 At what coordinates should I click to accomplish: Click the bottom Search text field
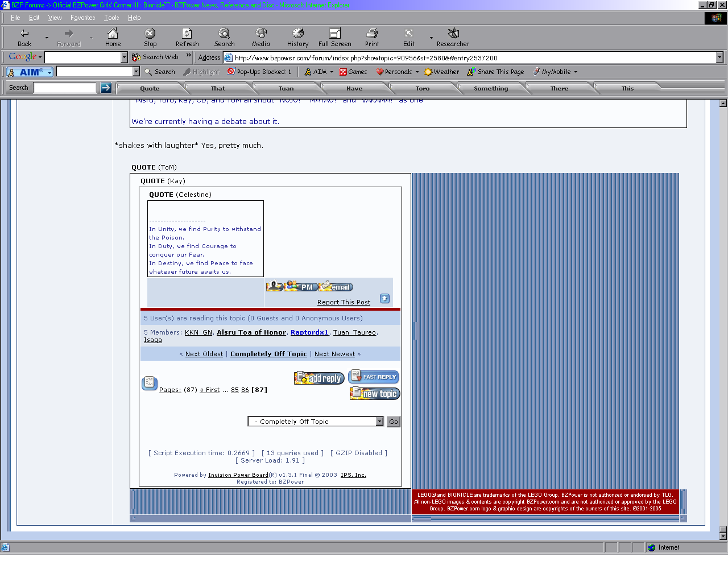coord(65,88)
